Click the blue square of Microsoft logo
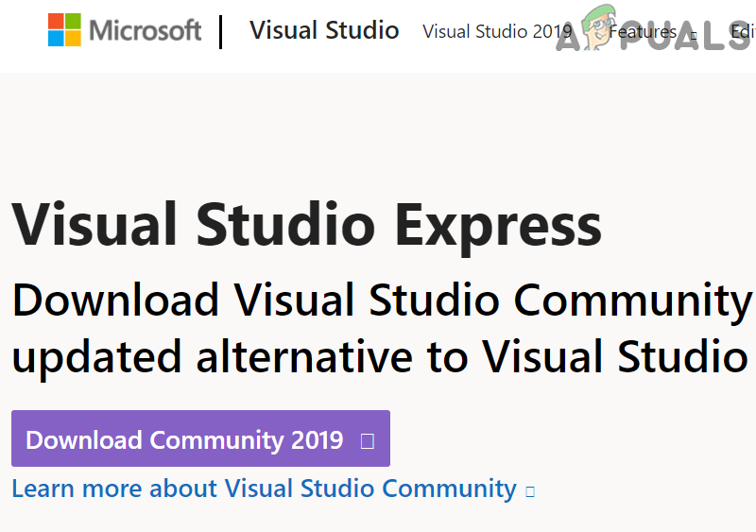Screen dimensions: 756x532 click(x=57, y=38)
